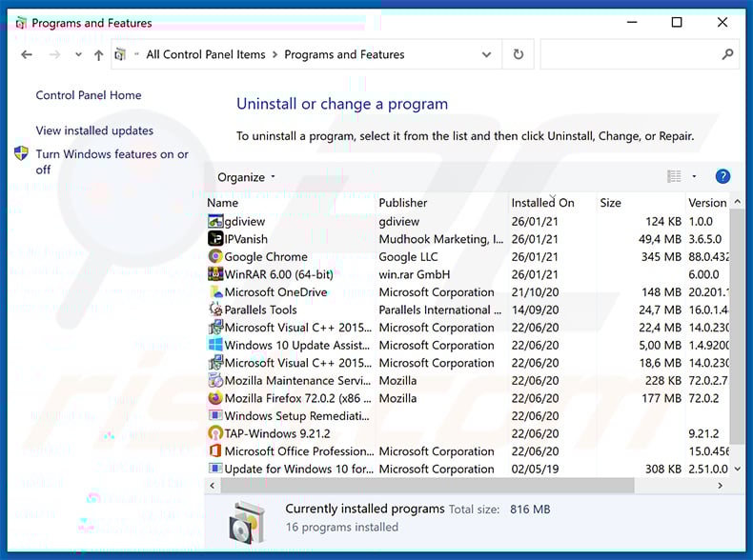Click the win.rar GmbH publisher cell
This screenshot has height=560, width=753.
tap(414, 274)
